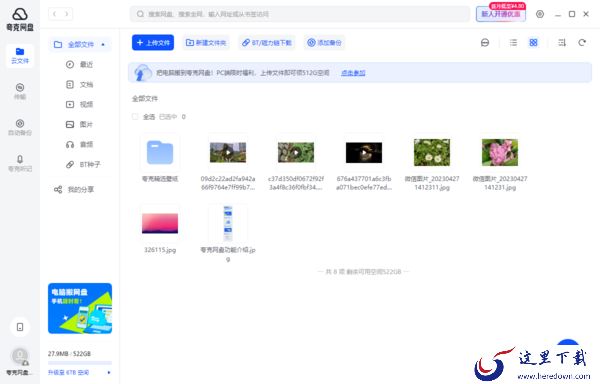Click the 上传文件 upload button

coord(153,42)
